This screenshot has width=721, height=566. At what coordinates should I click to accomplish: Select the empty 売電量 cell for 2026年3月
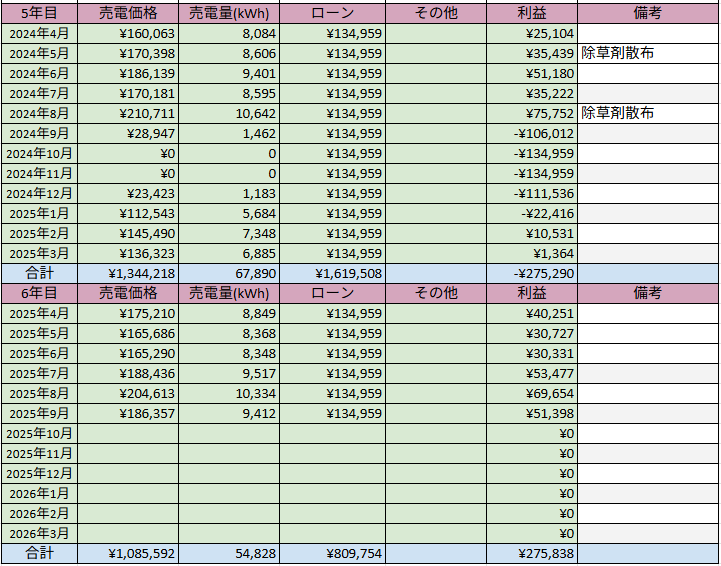(x=229, y=533)
